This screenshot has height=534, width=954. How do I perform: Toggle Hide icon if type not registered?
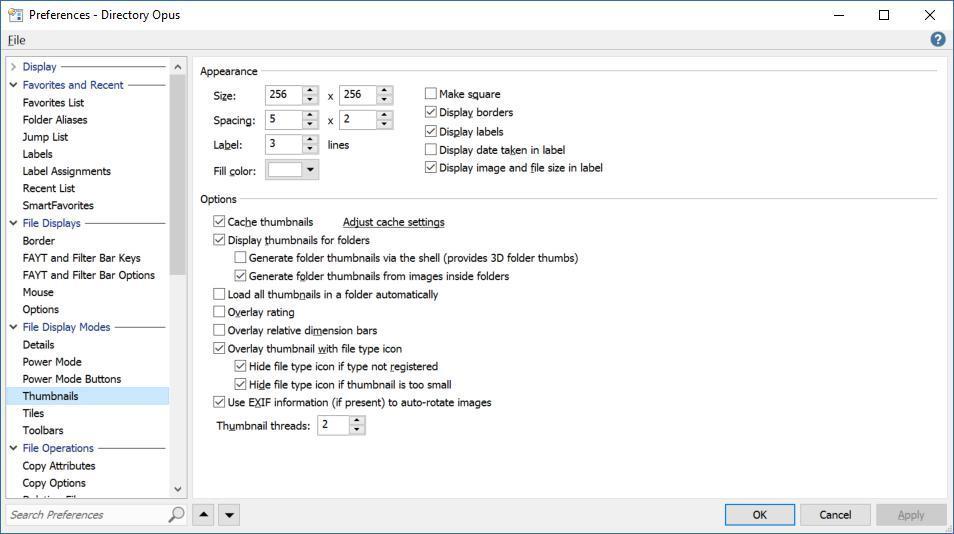[x=240, y=366]
